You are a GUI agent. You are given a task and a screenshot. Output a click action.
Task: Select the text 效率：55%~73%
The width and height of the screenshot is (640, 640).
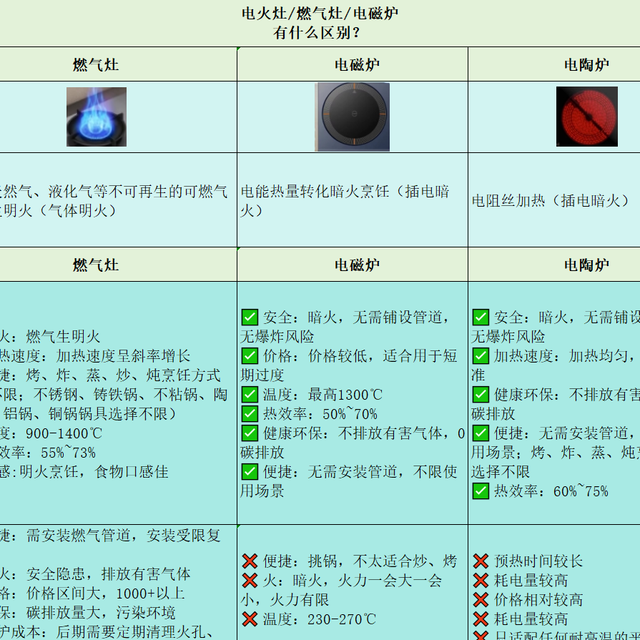pyautogui.click(x=48, y=453)
